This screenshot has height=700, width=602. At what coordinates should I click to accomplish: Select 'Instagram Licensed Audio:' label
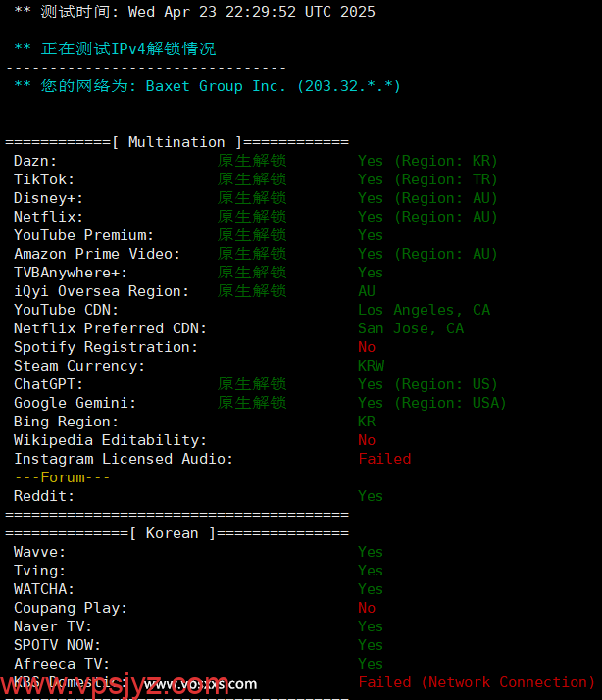coord(124,459)
